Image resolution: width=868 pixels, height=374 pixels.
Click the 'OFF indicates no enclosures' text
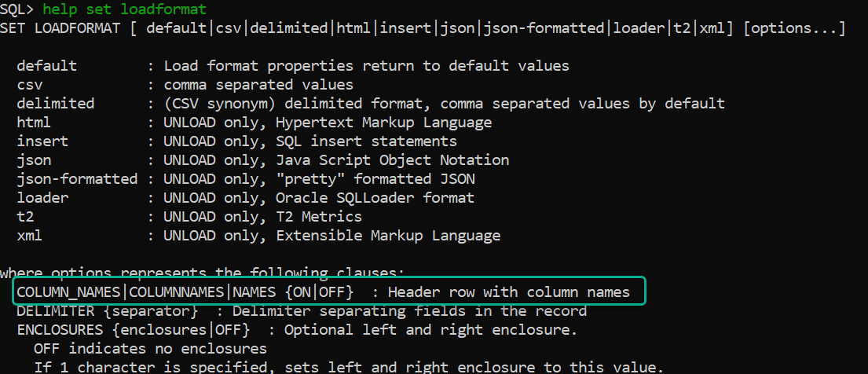point(151,349)
